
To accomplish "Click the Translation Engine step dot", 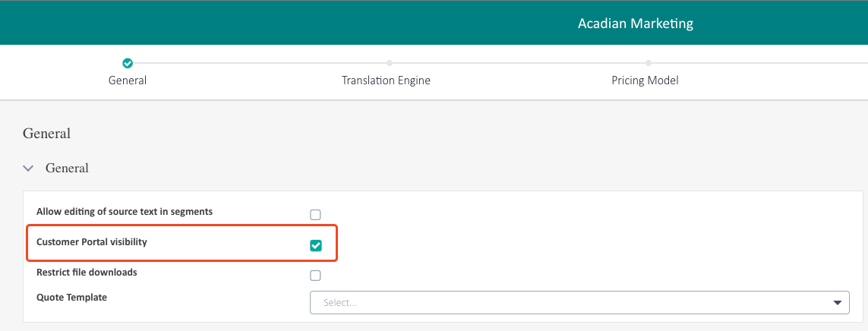I will click(x=389, y=63).
